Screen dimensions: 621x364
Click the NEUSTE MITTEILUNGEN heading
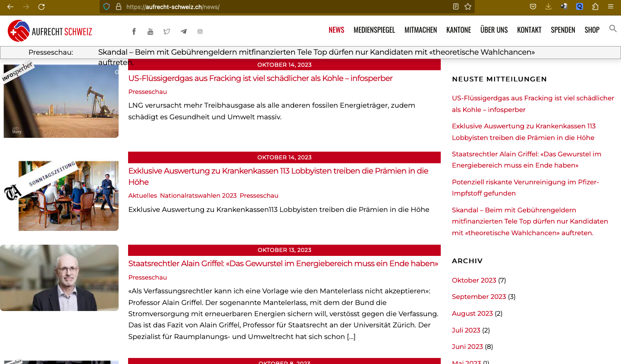pyautogui.click(x=499, y=79)
